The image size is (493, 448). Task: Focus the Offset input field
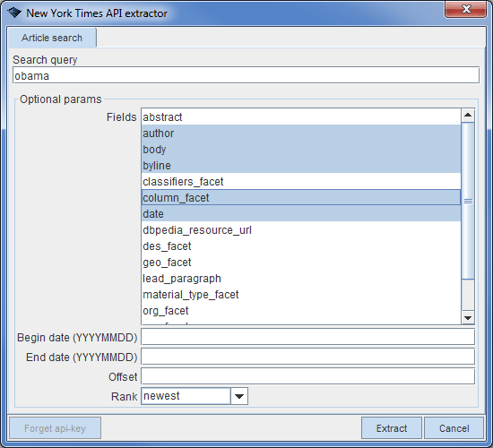point(307,376)
